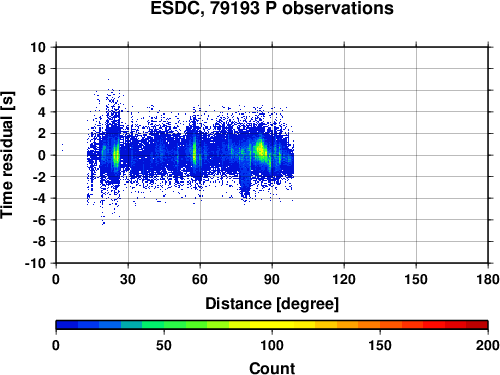The width and height of the screenshot is (500, 375).
Task: Click the 'Count' colorbar label
Action: (x=272, y=368)
